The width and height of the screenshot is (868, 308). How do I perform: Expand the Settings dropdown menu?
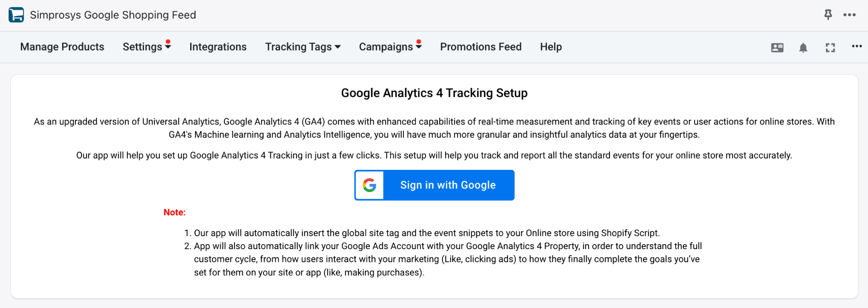point(147,47)
